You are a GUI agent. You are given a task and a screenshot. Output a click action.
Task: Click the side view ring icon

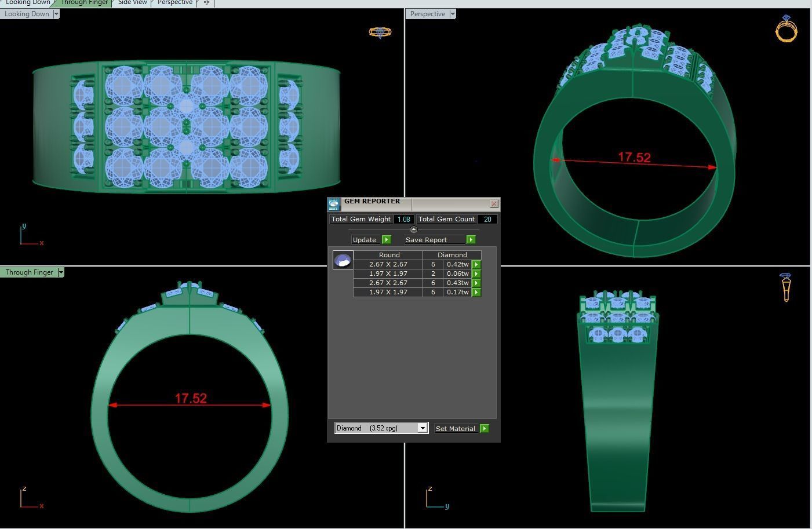786,287
